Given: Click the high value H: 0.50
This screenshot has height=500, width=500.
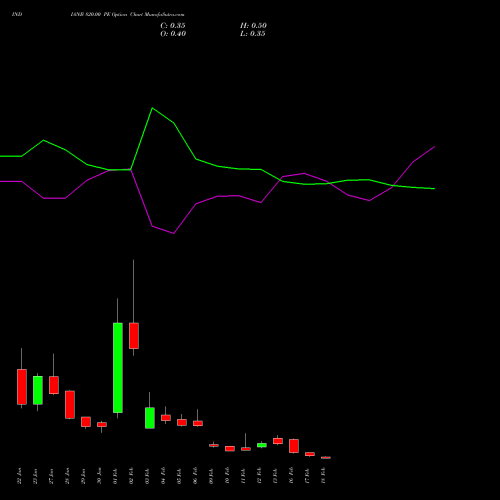Looking at the screenshot, I should 253,26.
